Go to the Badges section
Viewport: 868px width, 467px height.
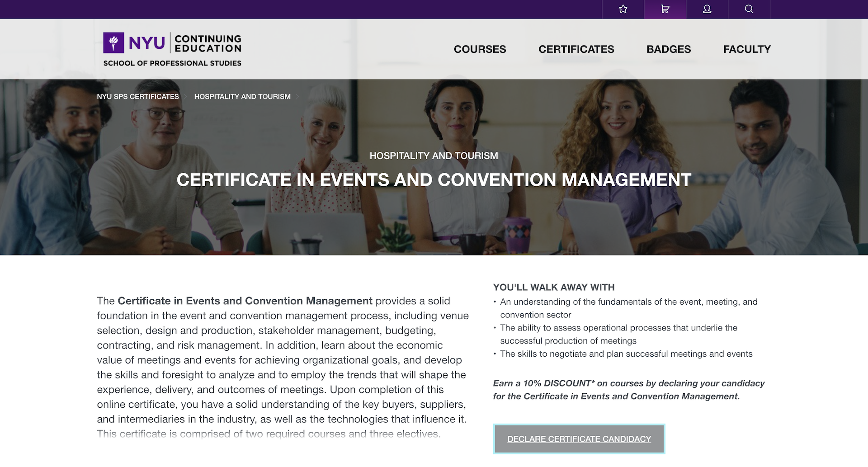pos(669,49)
